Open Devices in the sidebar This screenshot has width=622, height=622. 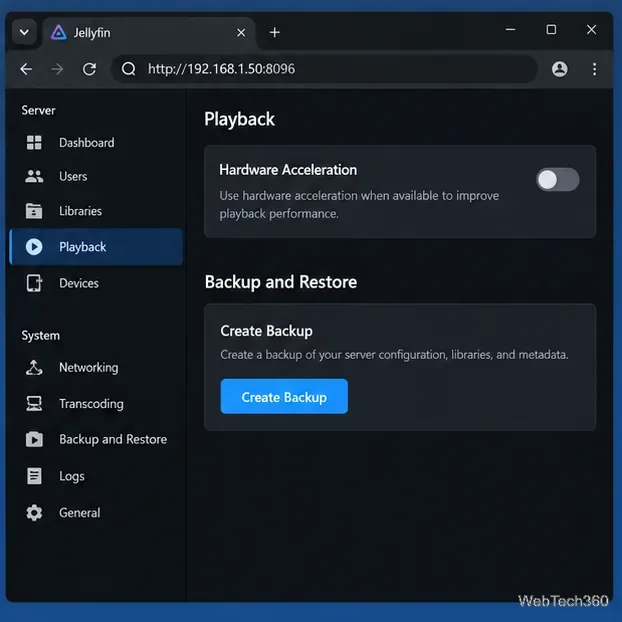coord(96,283)
